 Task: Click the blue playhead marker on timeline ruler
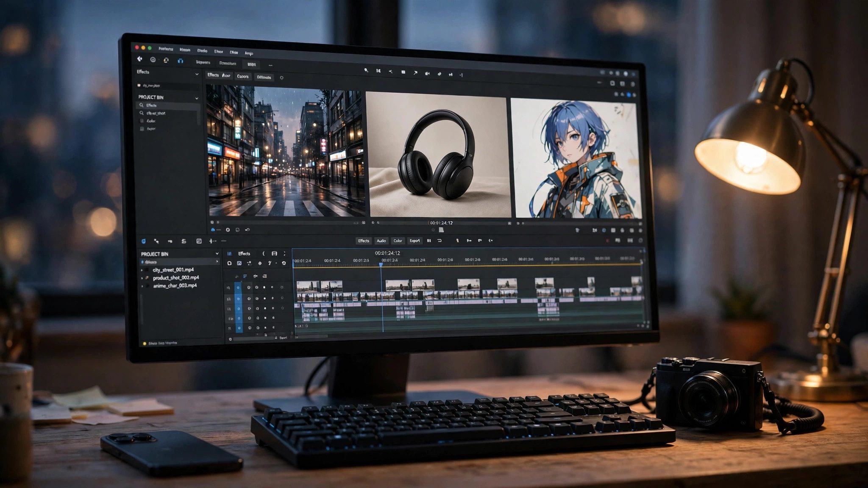tap(381, 265)
